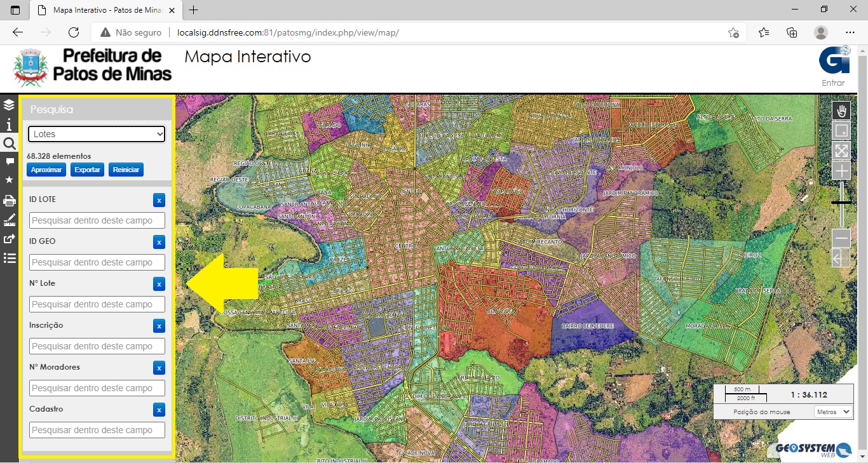Click the full extent map button
The width and height of the screenshot is (868, 463).
point(841,151)
